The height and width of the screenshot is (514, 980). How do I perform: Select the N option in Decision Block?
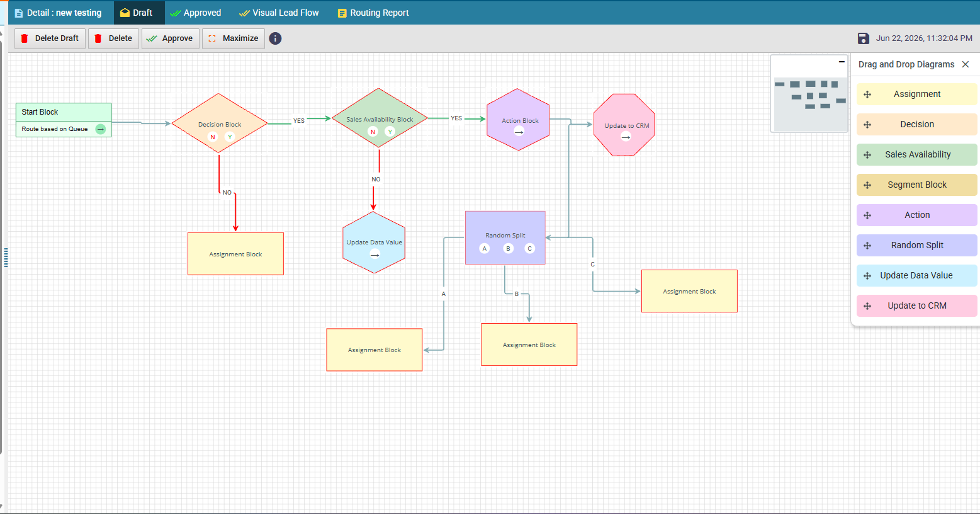pyautogui.click(x=213, y=137)
